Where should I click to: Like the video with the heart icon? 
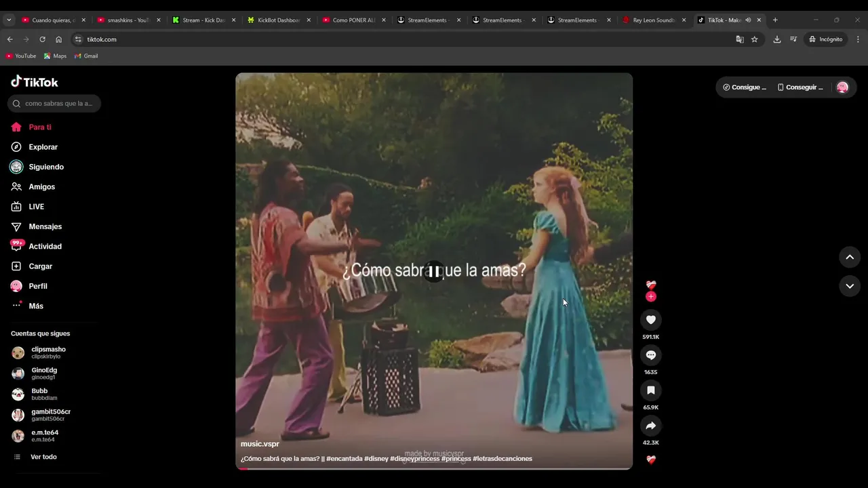pyautogui.click(x=651, y=320)
